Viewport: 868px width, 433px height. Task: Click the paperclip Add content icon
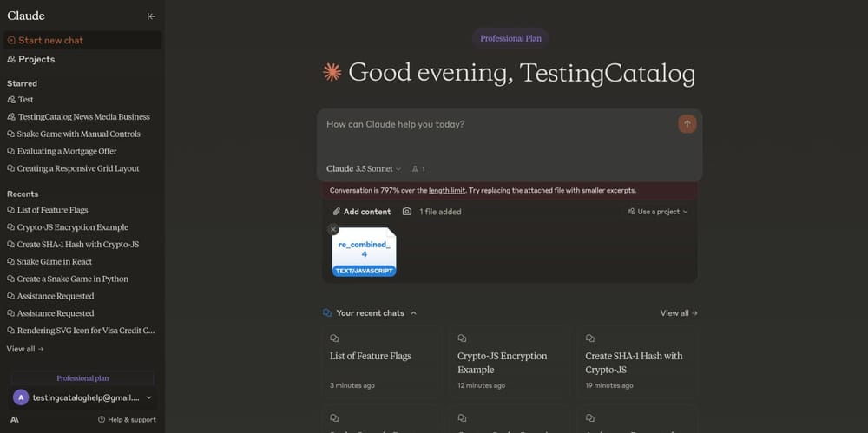[336, 212]
